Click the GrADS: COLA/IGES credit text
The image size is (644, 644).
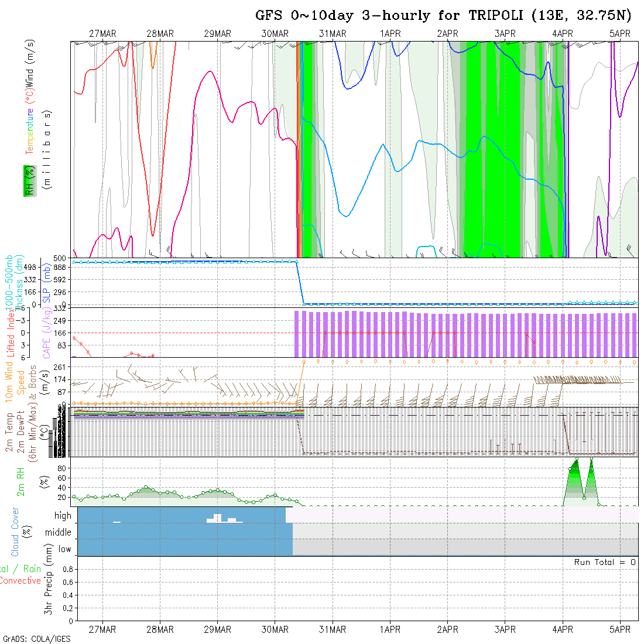[36, 639]
